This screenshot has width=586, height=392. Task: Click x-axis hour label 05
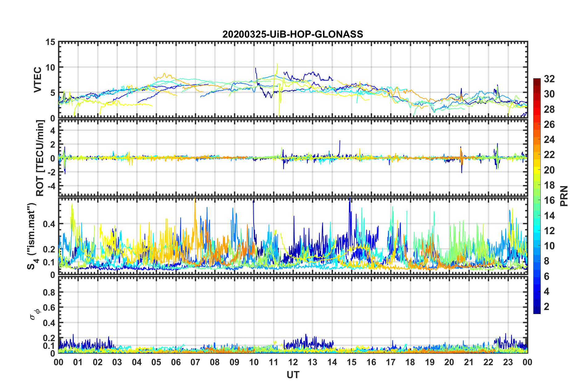point(156,362)
